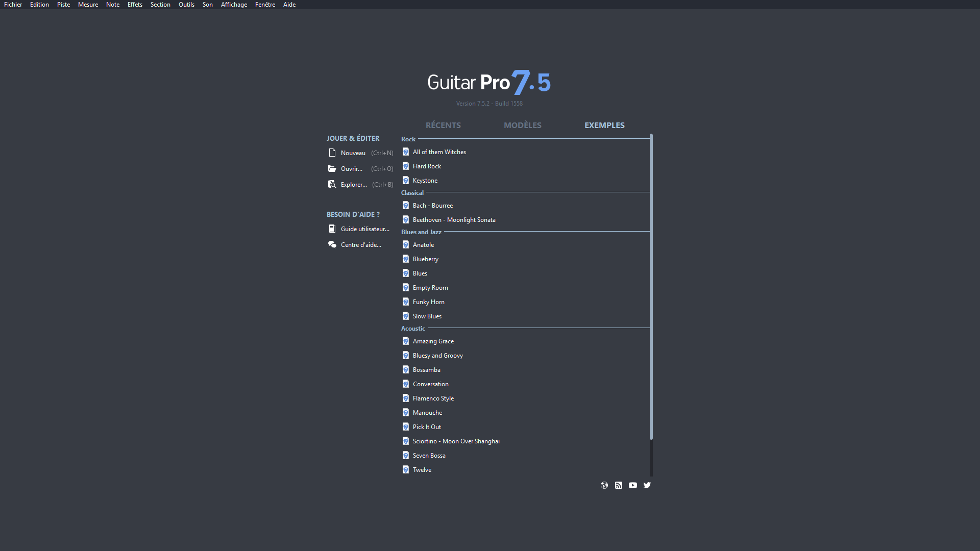Viewport: 980px width, 551px height.
Task: Click the file icon beside Funky Horn
Action: click(x=406, y=302)
